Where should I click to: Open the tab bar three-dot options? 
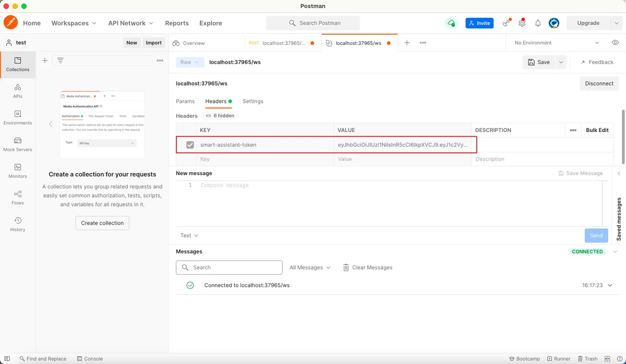point(423,43)
